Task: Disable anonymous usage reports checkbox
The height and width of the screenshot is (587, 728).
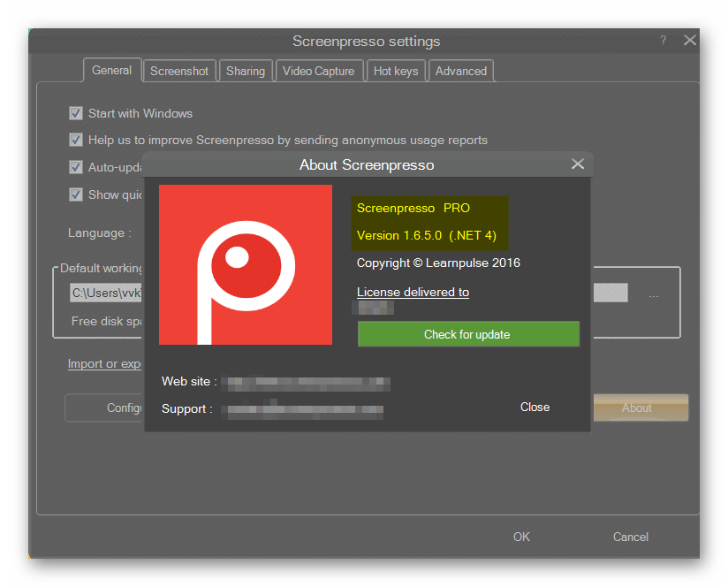Action: point(76,140)
